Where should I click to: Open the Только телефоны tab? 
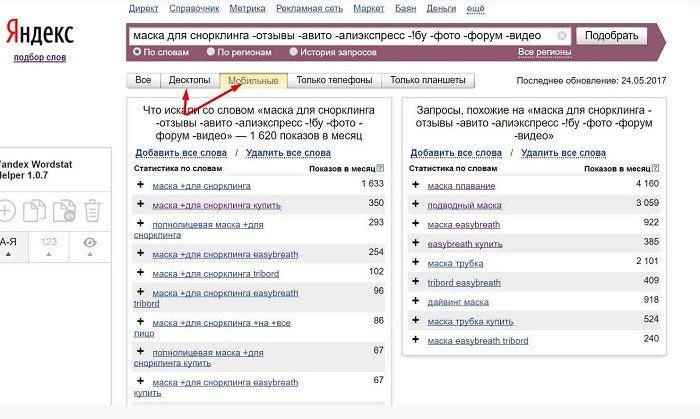[x=334, y=80]
